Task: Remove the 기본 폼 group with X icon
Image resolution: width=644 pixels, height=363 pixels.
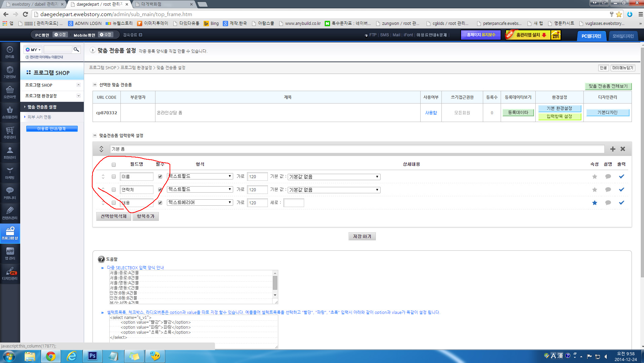Action: click(623, 149)
